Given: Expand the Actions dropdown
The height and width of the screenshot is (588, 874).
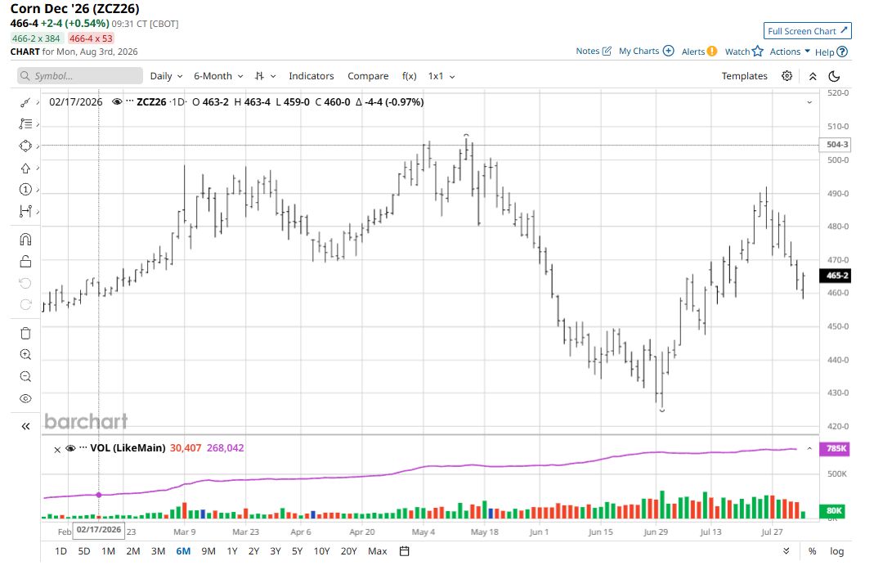Looking at the screenshot, I should [x=789, y=52].
